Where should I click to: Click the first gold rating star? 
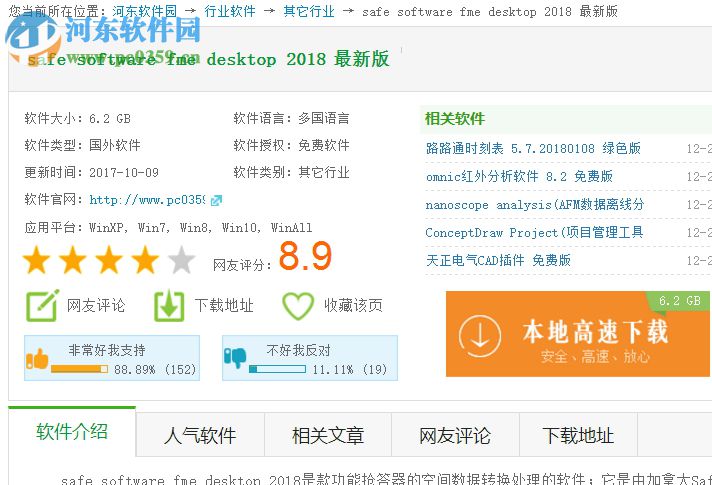pos(36,260)
